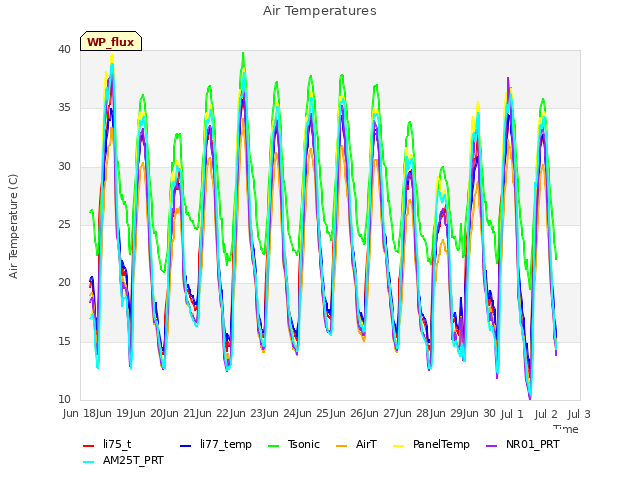Screen dimensions: 640x480
Task: Click the 30 y-axis tick label
Action: coord(64,166)
